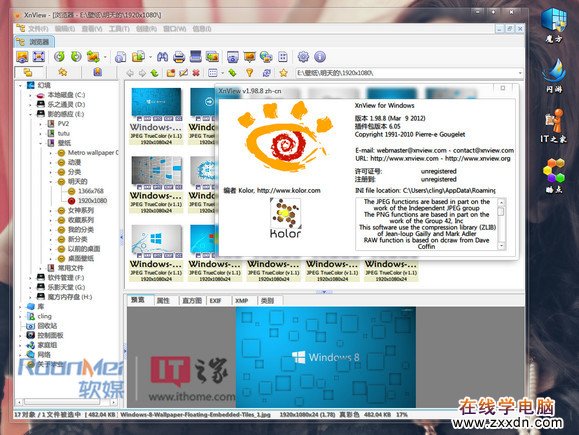Open options with the gear icon
579x435 pixels.
(303, 57)
